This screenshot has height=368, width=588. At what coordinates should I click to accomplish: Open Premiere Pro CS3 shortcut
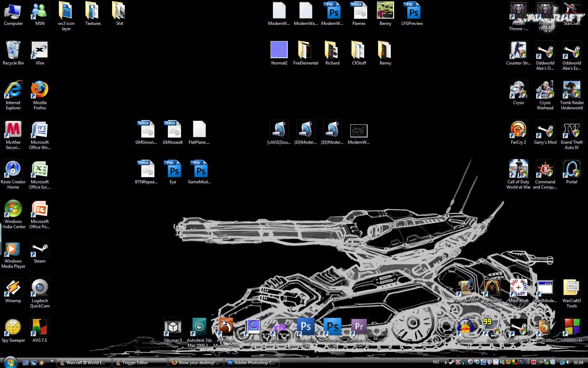point(359,333)
